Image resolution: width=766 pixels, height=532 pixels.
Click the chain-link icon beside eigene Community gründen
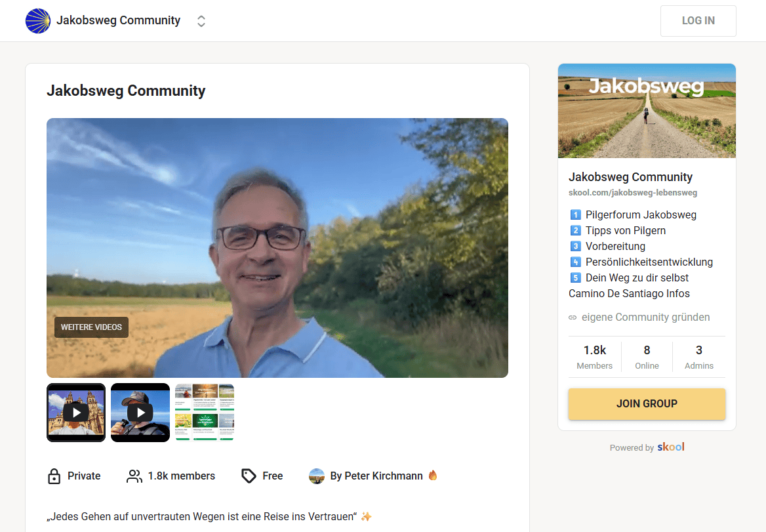(572, 317)
